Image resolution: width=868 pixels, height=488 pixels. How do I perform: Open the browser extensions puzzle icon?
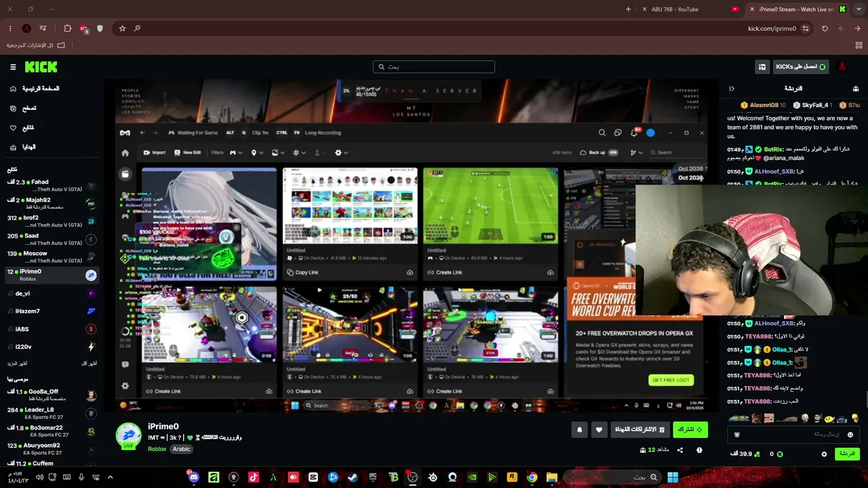67,28
